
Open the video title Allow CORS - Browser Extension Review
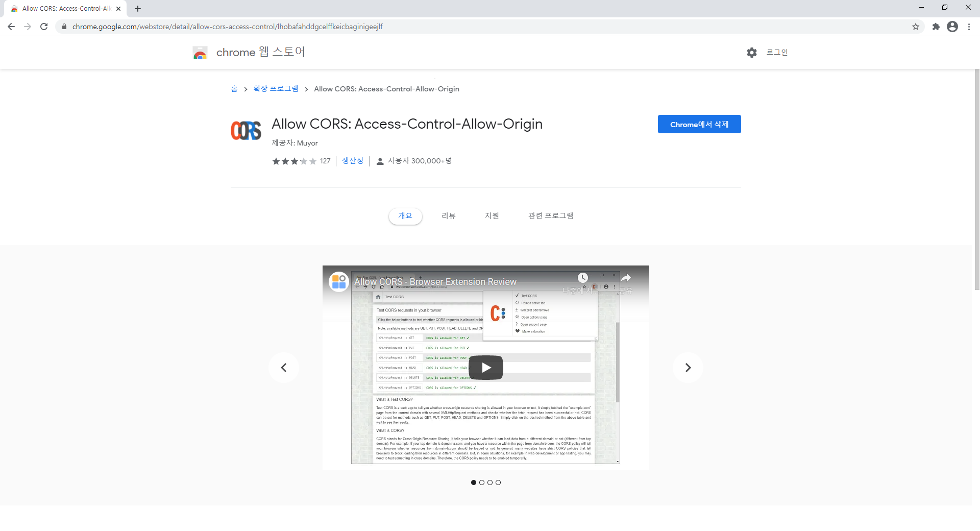pos(435,282)
